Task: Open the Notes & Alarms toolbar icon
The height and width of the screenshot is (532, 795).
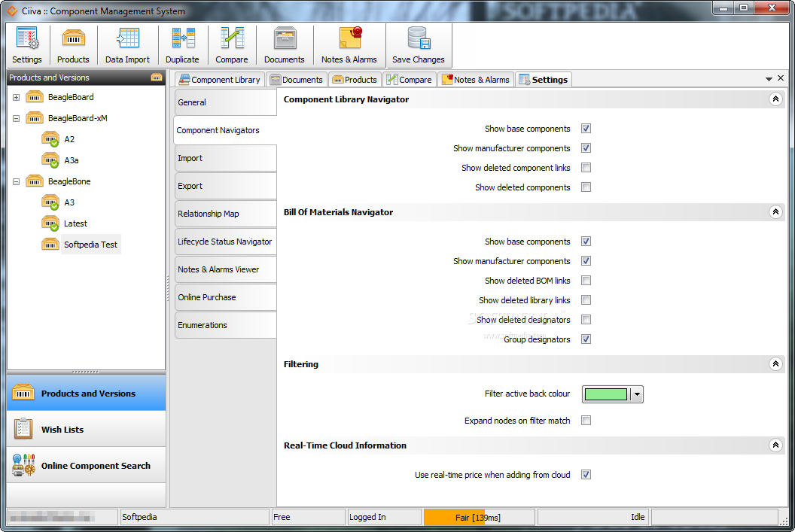Action: [350, 38]
